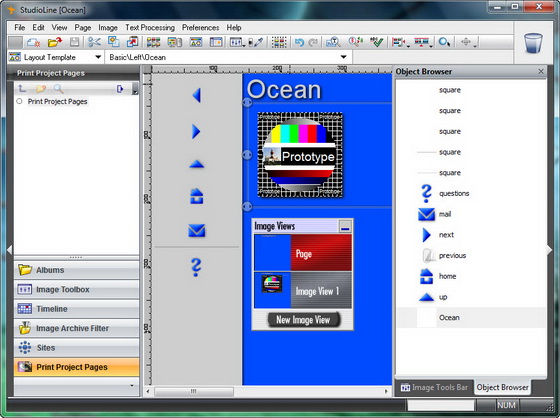
Task: Click the New Image View button
Action: [303, 319]
